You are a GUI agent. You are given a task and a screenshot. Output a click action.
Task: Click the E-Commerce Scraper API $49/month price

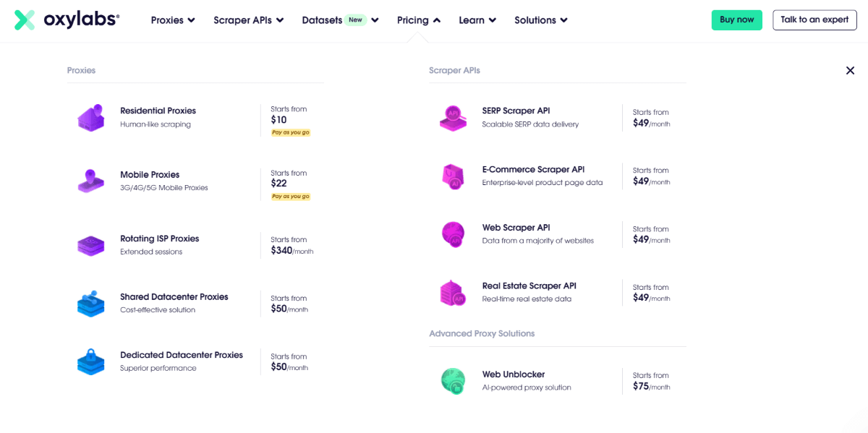point(651,181)
